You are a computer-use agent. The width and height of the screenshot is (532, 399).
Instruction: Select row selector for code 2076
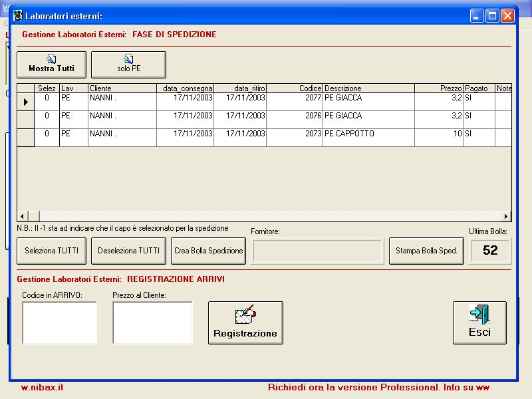(x=26, y=120)
